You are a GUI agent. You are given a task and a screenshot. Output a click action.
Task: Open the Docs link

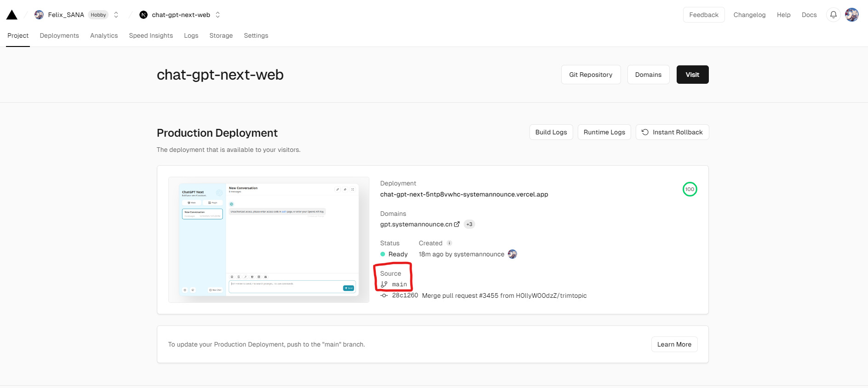[x=809, y=15]
